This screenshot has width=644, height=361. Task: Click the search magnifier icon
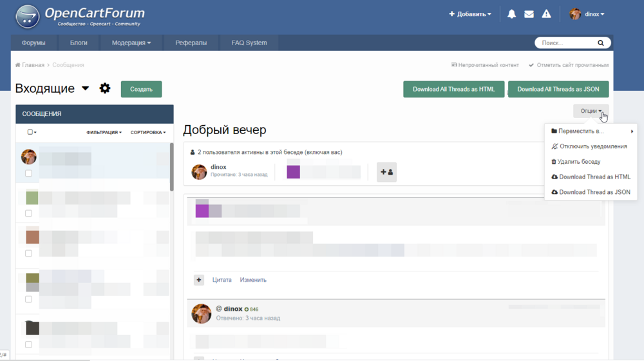pyautogui.click(x=601, y=43)
